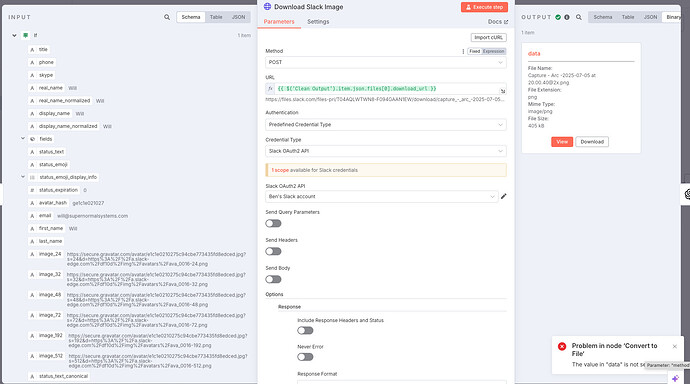Enable the Never Error toggle
This screenshot has height=384, width=690.
[305, 357]
